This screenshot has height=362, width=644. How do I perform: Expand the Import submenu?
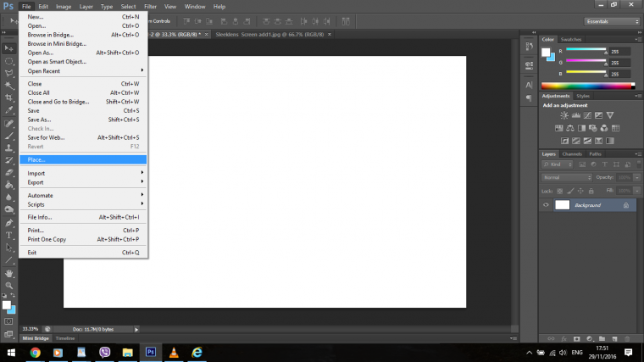pos(83,173)
